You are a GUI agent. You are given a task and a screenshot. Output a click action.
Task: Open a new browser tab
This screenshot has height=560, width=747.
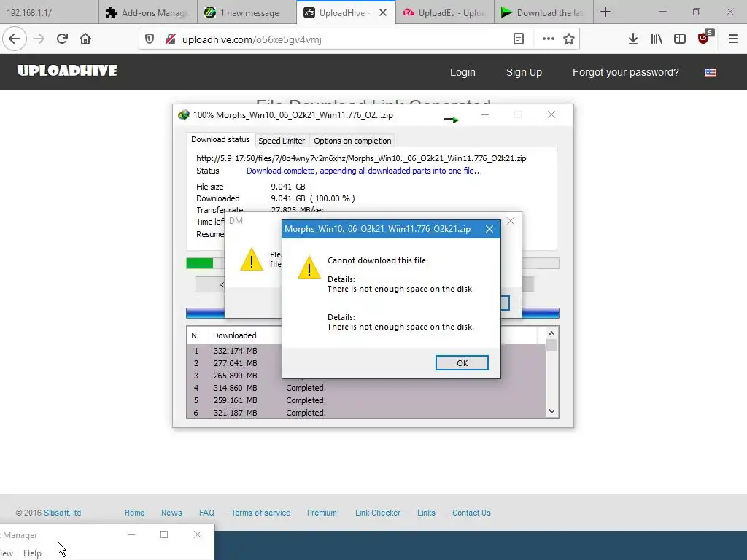click(605, 12)
